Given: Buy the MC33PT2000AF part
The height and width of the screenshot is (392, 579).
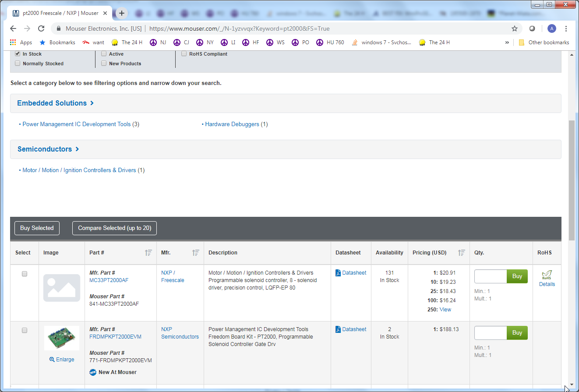Looking at the screenshot, I should 517,276.
